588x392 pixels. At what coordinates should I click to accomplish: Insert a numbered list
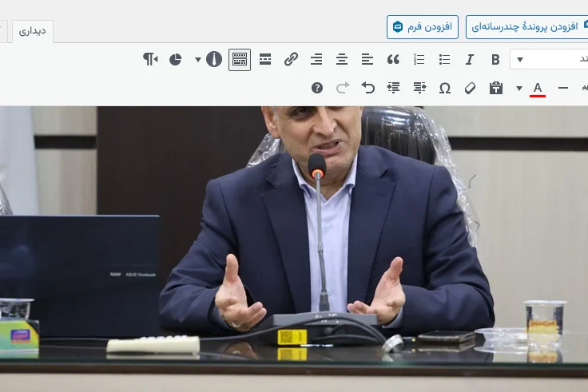pos(419,60)
